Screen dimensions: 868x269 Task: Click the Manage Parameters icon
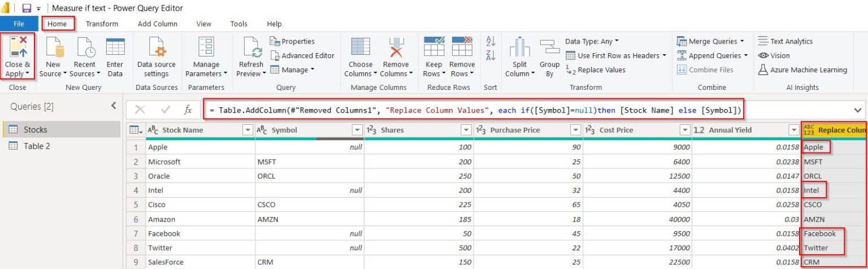point(206,48)
